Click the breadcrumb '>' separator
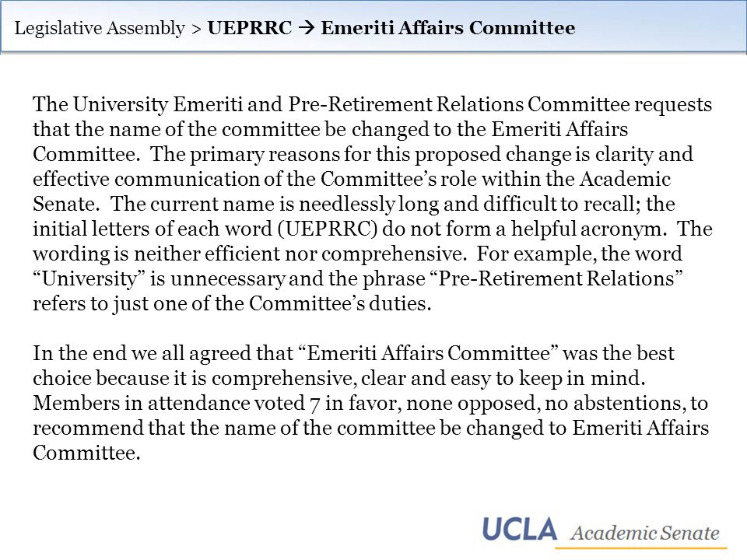The image size is (747, 560). click(196, 29)
